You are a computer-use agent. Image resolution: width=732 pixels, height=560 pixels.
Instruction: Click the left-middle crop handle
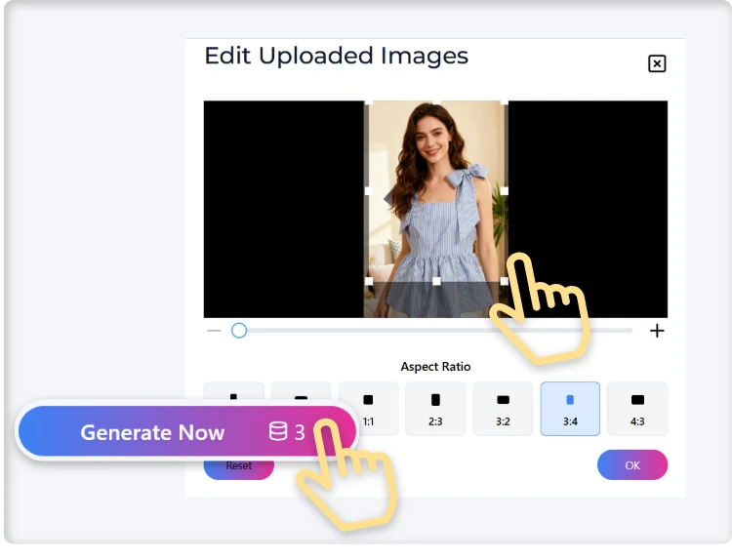[x=368, y=191]
